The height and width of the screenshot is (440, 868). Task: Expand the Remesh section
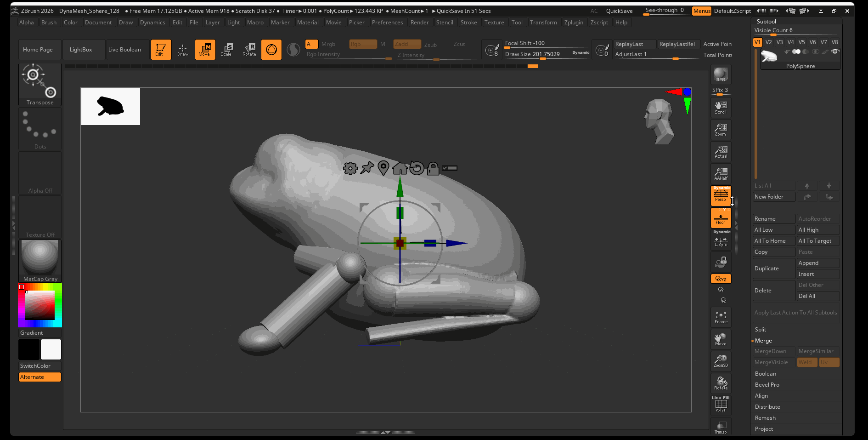pos(765,418)
